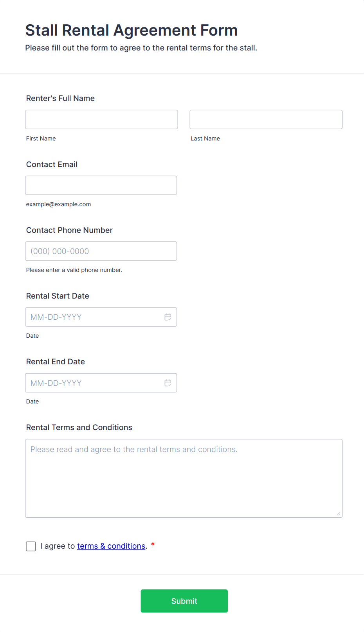Focus the Last Name input field
Image resolution: width=364 pixels, height=632 pixels.
coord(266,119)
